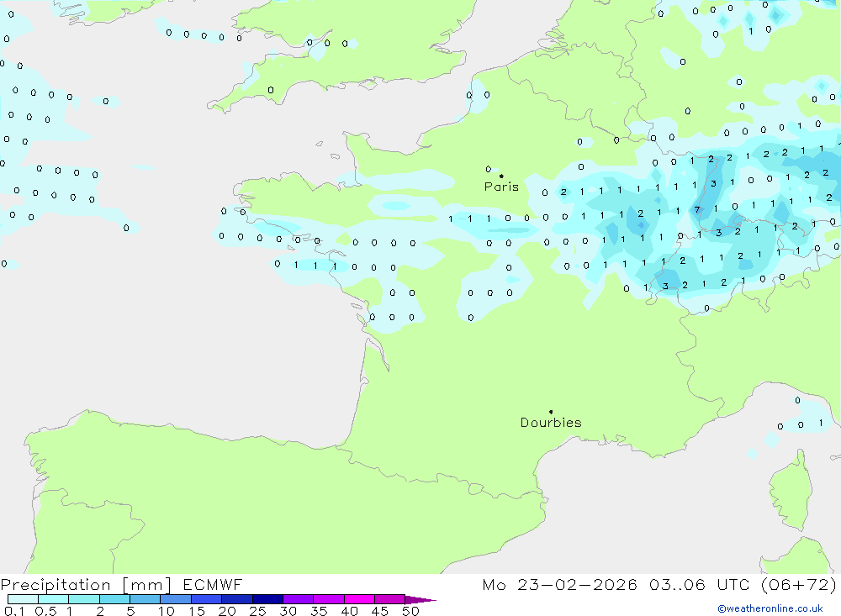Click the legend tick label "10"

(167, 611)
